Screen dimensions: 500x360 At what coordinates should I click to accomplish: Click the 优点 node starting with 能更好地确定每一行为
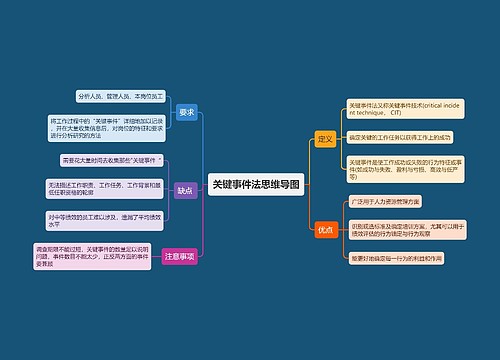(x=396, y=258)
